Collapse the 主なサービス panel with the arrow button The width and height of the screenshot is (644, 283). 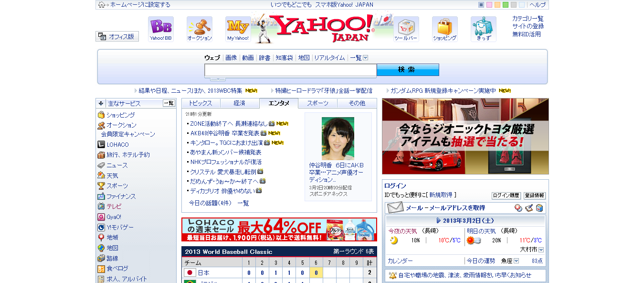click(x=101, y=103)
